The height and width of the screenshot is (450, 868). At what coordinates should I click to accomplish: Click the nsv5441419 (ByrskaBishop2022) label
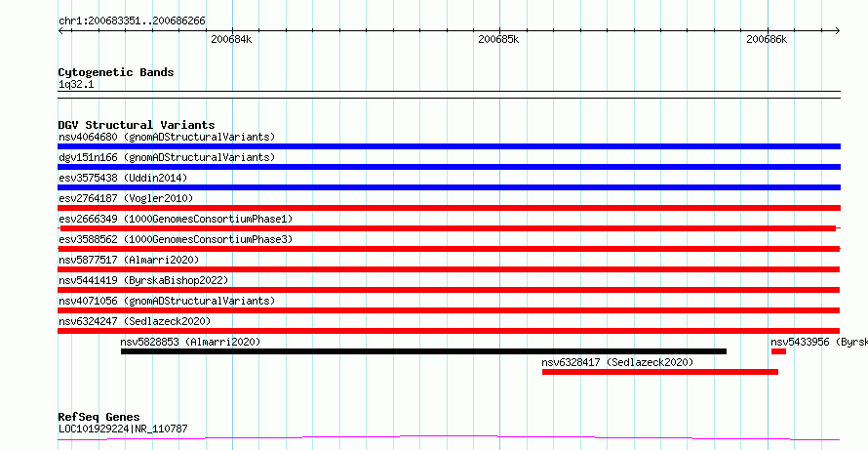point(143,280)
